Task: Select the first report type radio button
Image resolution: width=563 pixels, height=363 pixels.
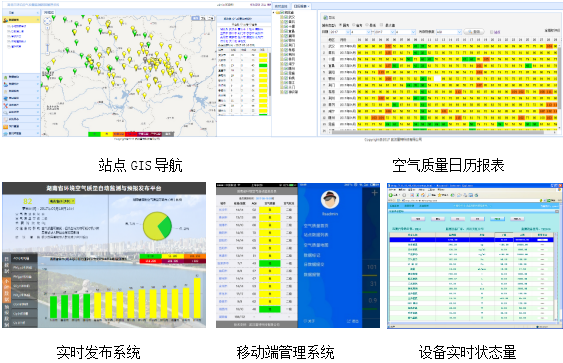Action: pos(340,25)
